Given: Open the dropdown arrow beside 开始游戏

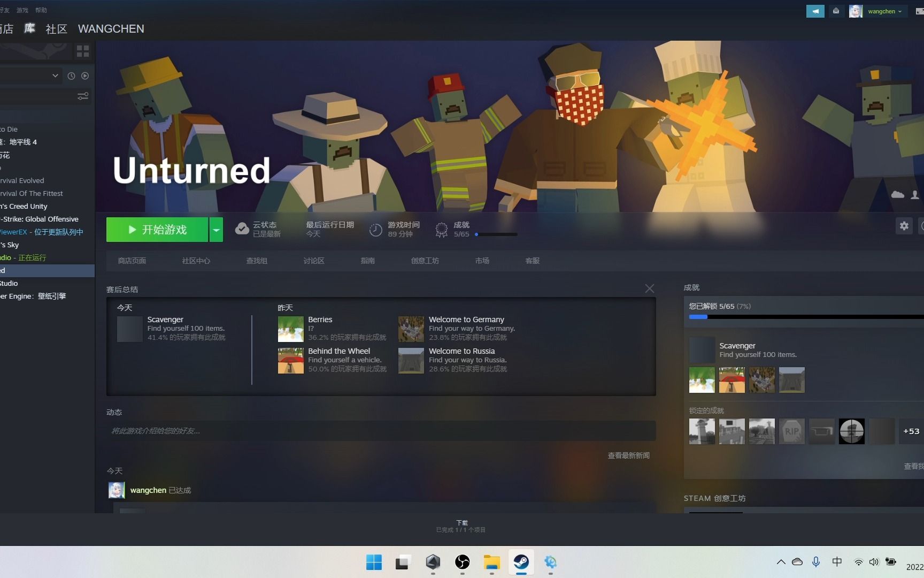Looking at the screenshot, I should coord(216,230).
